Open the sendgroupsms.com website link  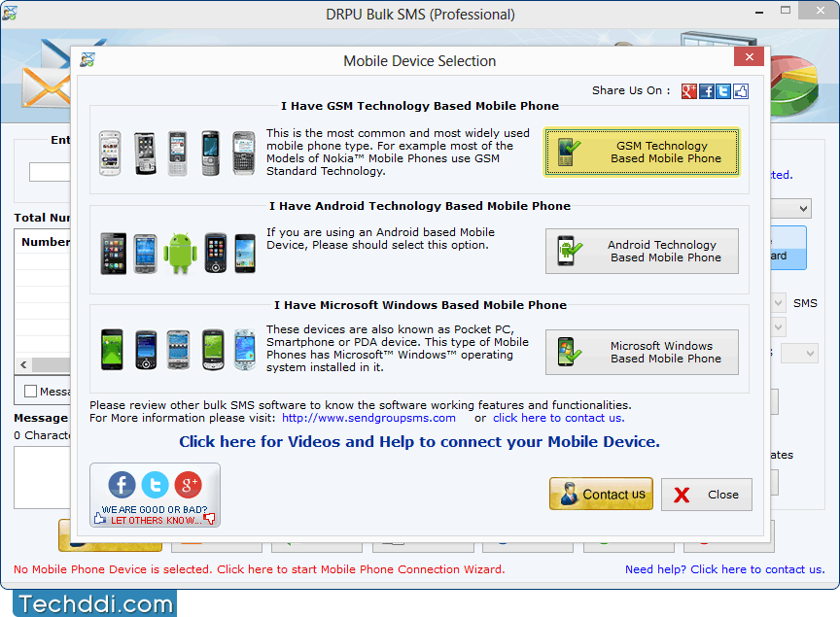pos(368,418)
